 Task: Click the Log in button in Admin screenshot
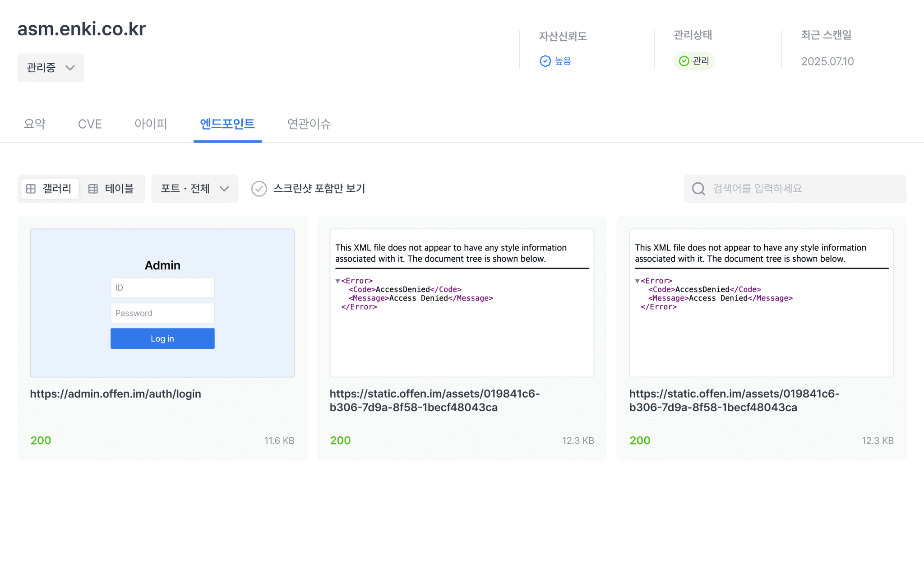(x=162, y=338)
